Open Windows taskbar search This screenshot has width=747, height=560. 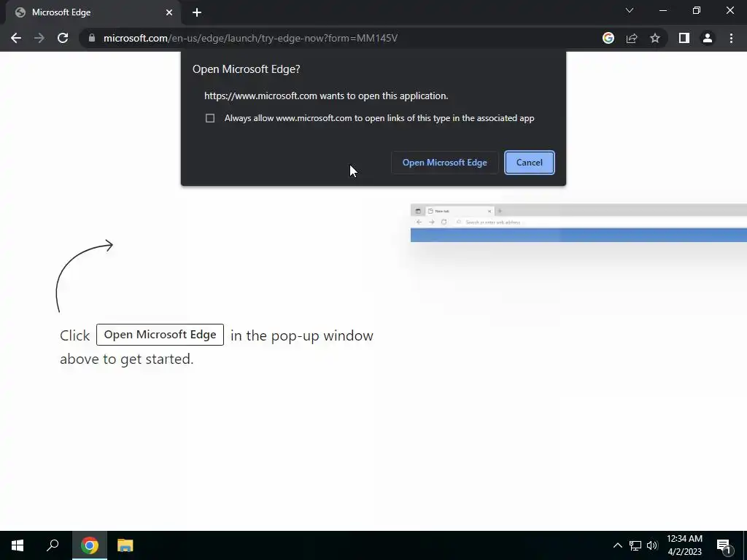tap(53, 545)
